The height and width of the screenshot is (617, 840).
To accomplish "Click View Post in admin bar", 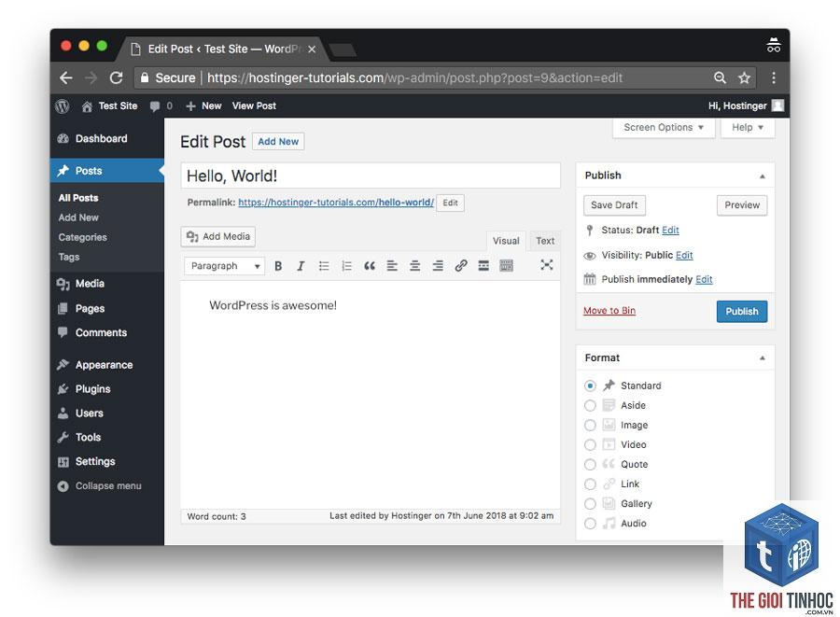I will 254,106.
